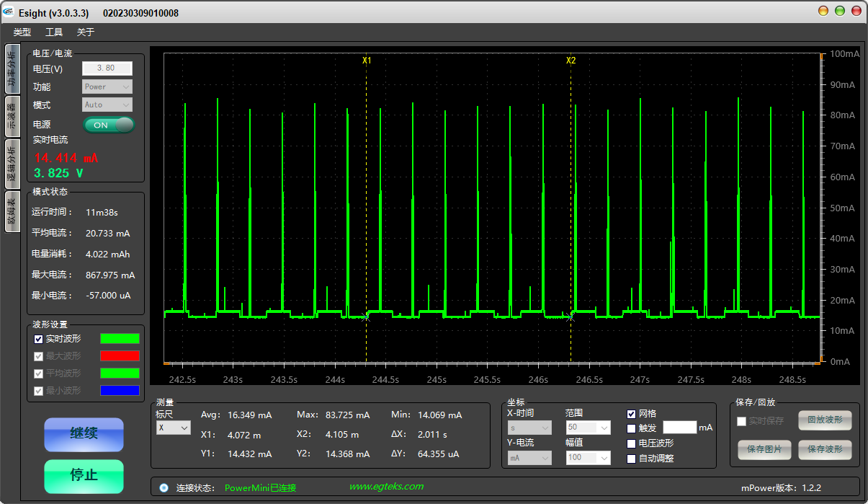Click the 245s time axis label
The width and height of the screenshot is (868, 504).
[437, 380]
